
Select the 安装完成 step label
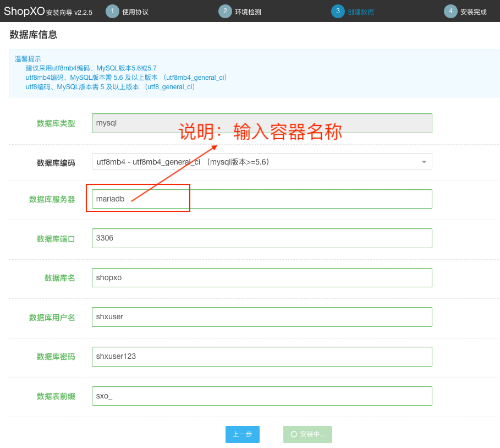[474, 12]
